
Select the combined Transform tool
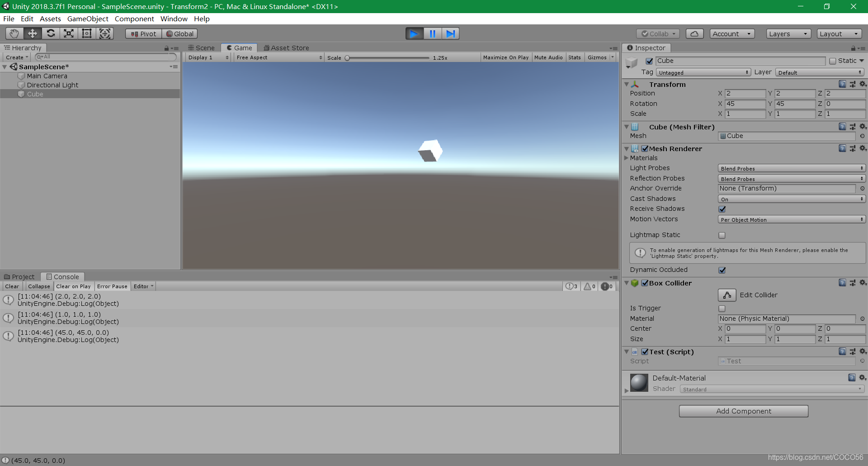pyautogui.click(x=105, y=33)
